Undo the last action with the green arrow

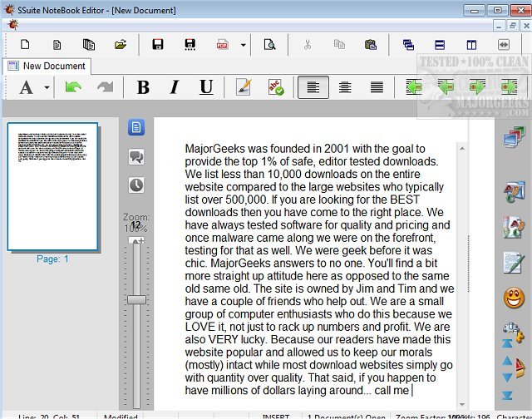pyautogui.click(x=73, y=87)
